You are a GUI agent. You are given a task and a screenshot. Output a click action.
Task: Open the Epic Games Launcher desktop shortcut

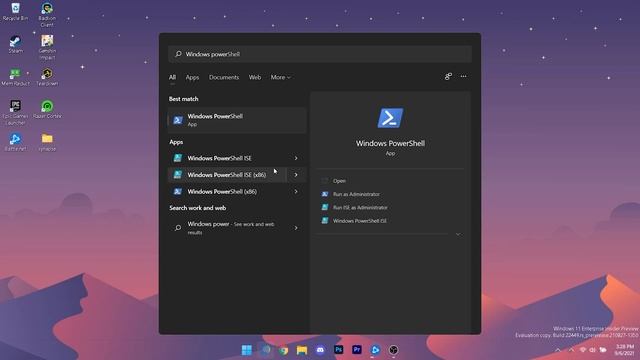16,113
